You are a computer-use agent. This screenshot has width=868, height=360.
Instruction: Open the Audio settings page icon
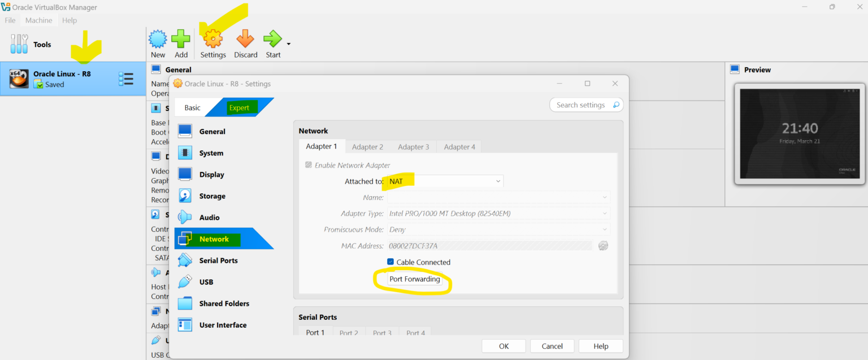pyautogui.click(x=185, y=217)
